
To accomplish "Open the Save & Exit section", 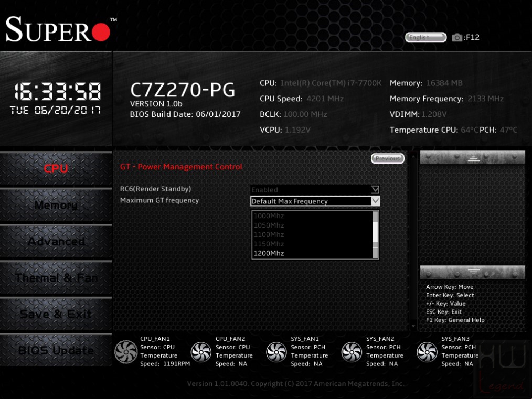I will [x=56, y=314].
